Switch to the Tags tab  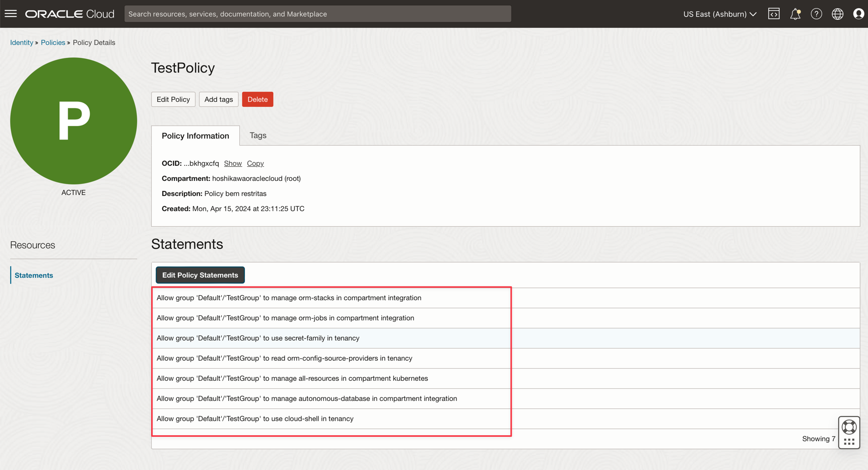[x=258, y=136]
